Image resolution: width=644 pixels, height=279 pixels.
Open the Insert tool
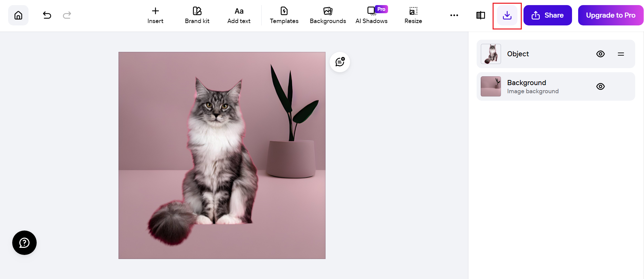click(155, 16)
